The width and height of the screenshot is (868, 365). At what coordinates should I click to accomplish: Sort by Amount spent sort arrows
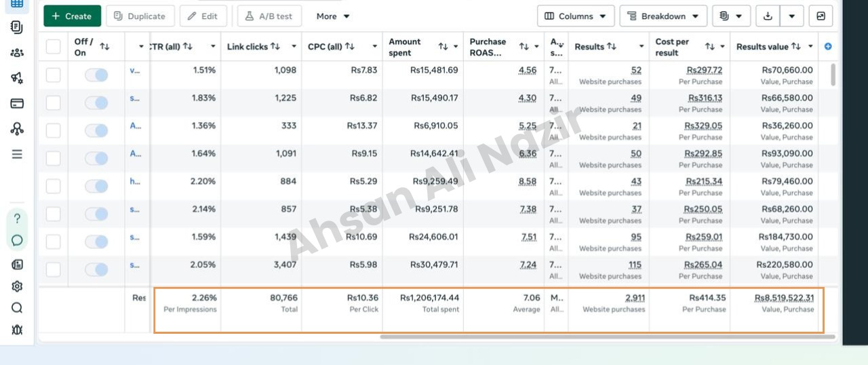coord(443,47)
